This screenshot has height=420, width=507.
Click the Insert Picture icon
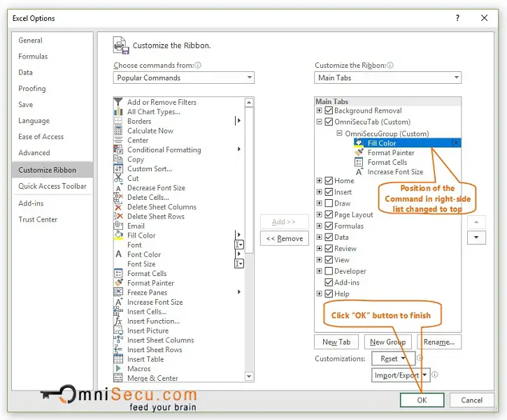118,331
